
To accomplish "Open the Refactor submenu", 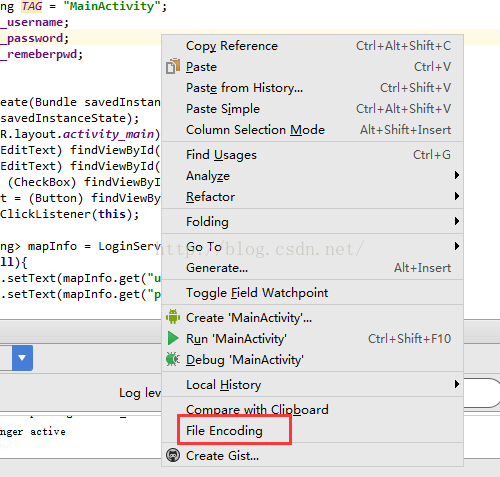I will (x=313, y=197).
